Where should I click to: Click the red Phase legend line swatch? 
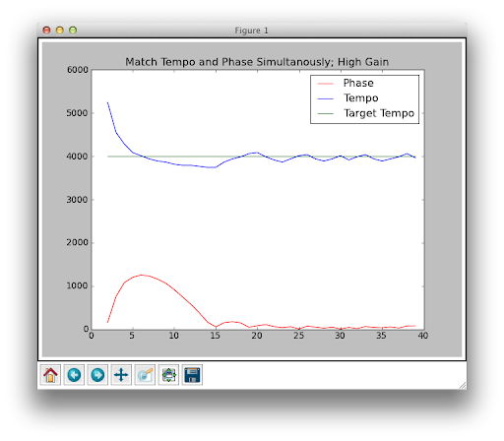click(x=326, y=84)
